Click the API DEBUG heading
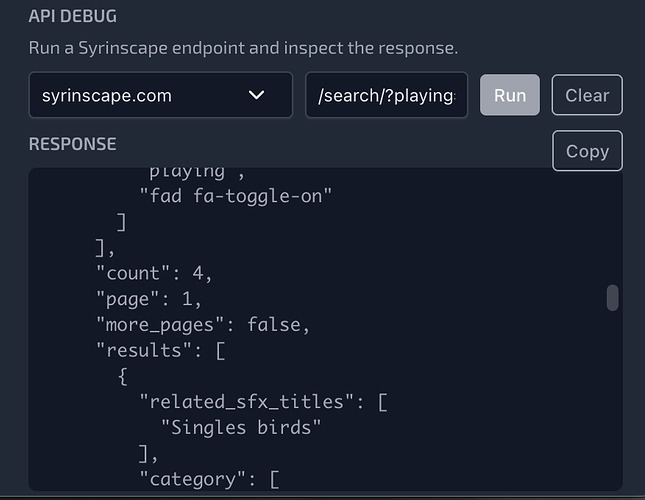 pos(73,16)
